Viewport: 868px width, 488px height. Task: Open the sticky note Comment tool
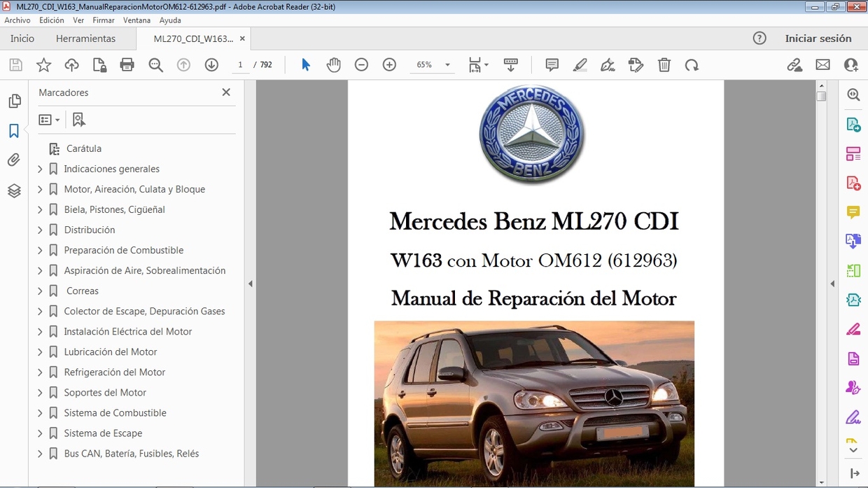pyautogui.click(x=552, y=64)
